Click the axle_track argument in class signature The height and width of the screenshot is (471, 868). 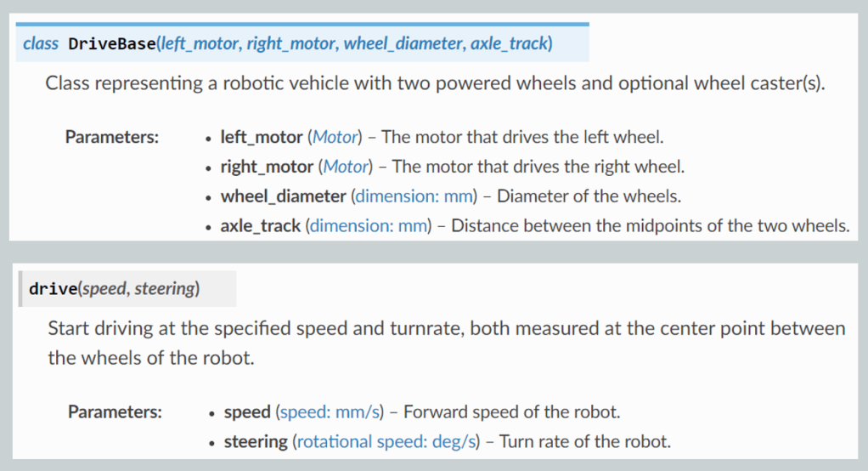(507, 43)
